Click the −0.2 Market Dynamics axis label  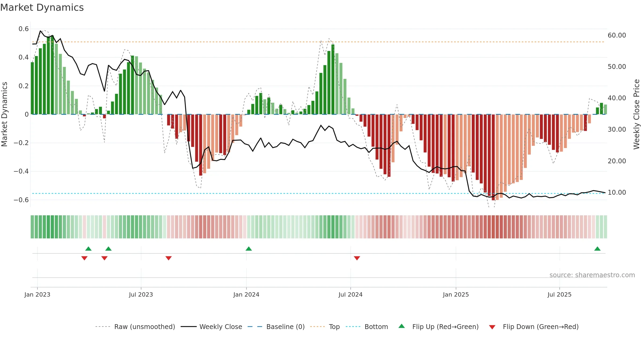pos(21,143)
